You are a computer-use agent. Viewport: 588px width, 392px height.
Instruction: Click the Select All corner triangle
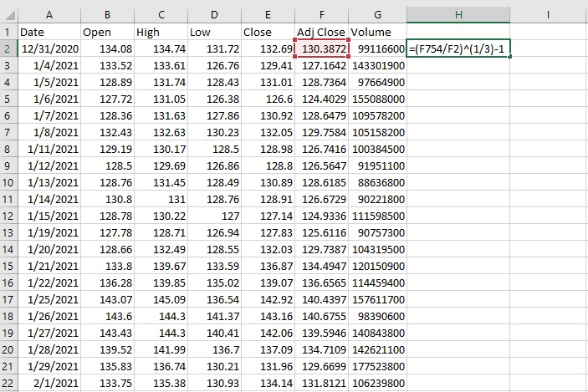tap(8, 13)
